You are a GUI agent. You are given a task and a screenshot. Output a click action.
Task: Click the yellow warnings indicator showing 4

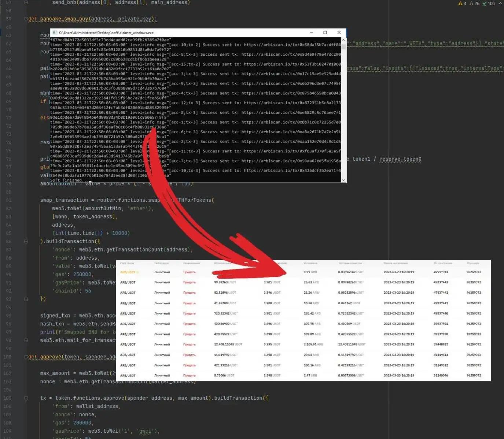(462, 3)
